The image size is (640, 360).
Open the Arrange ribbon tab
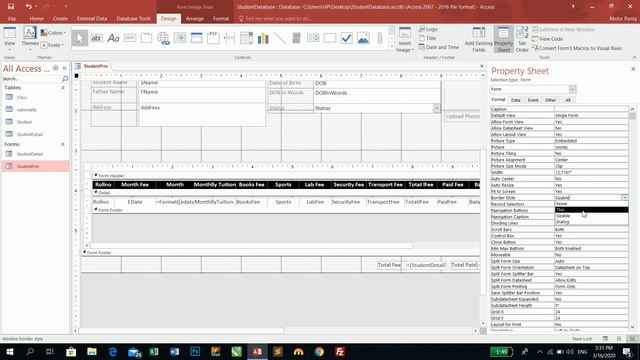195,19
